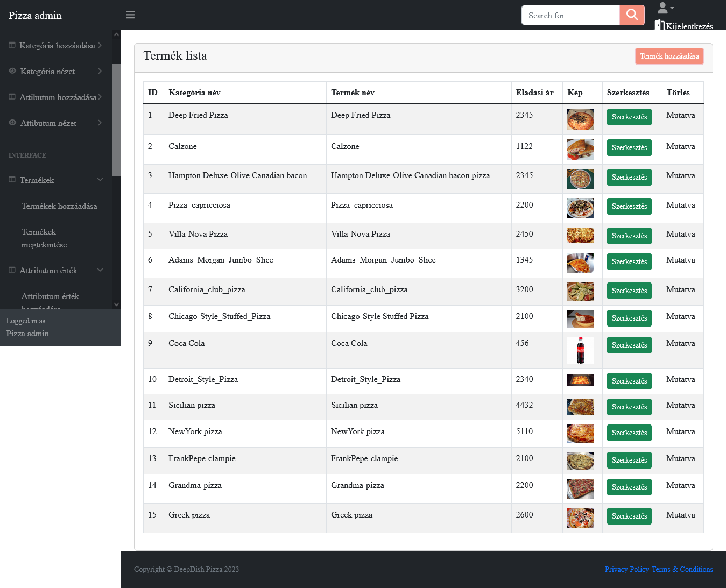Edit Calzone with its Szerkesztés button

(629, 148)
